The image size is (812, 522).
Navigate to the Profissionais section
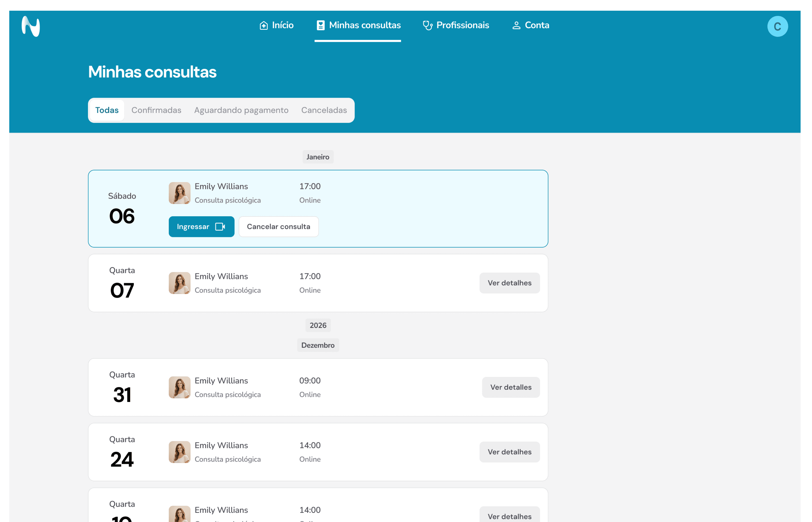point(463,25)
